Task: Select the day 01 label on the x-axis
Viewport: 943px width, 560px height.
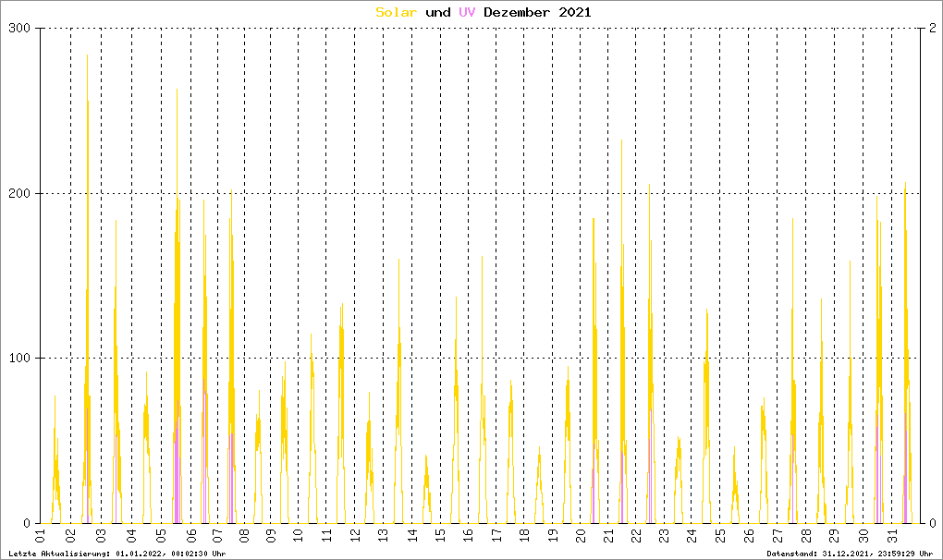Action: [x=40, y=536]
